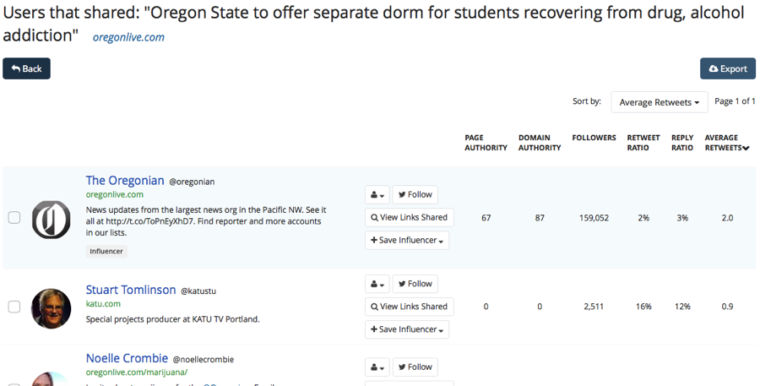Open person menu for Stuart Tomlinson
Screen dimensions: 760x386
(377, 284)
